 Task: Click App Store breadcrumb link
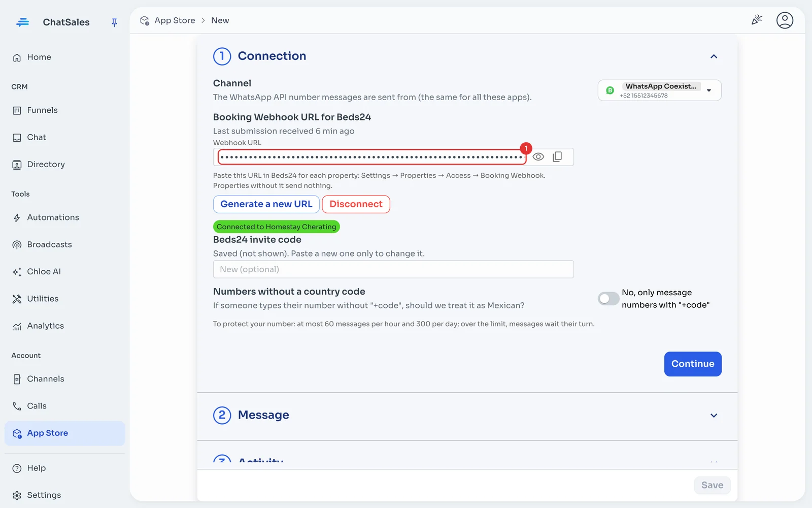point(175,20)
